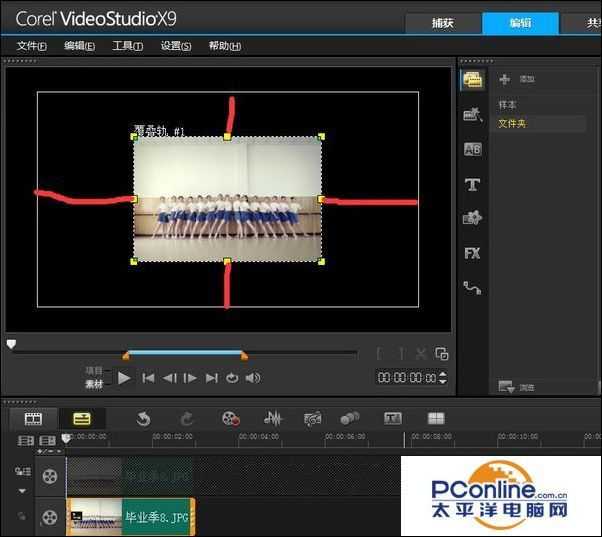Viewport: 602px width, 537px height.
Task: Switch to Timeline View
Action: [x=82, y=419]
